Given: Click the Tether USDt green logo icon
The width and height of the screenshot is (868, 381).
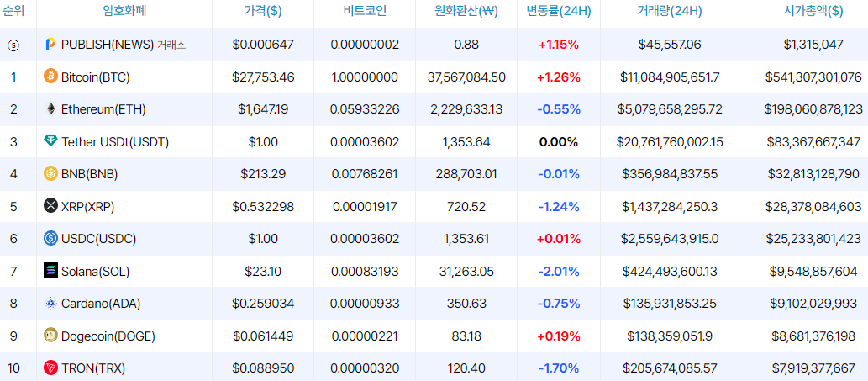Looking at the screenshot, I should tap(50, 141).
